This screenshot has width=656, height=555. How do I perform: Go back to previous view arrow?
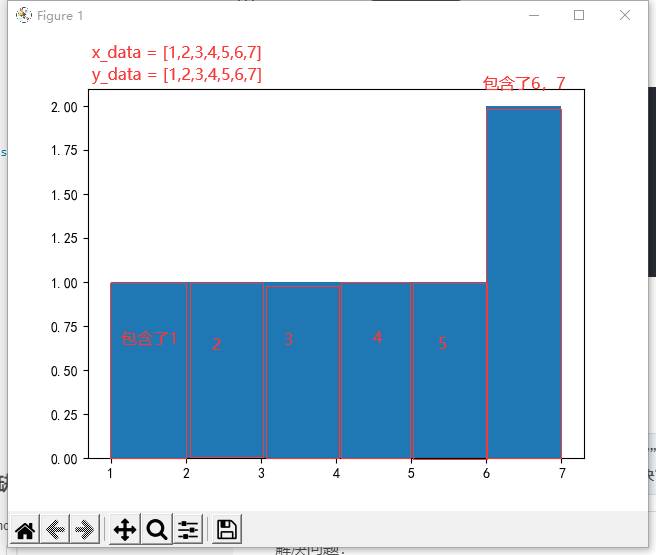pyautogui.click(x=55, y=530)
